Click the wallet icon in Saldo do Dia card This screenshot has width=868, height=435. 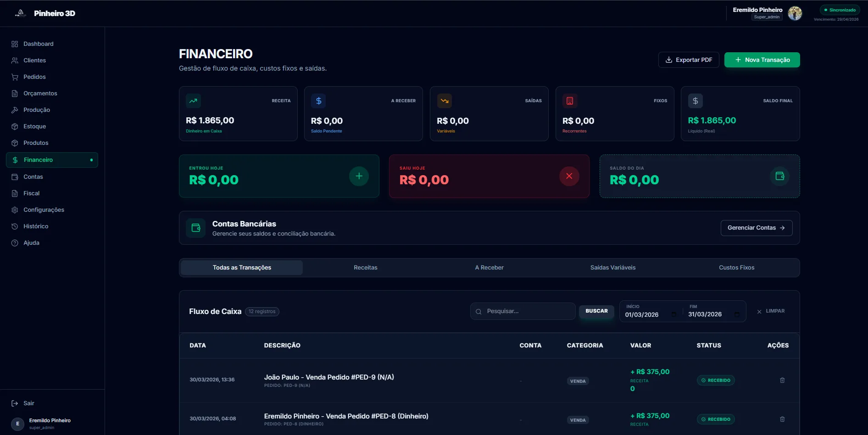(x=779, y=176)
